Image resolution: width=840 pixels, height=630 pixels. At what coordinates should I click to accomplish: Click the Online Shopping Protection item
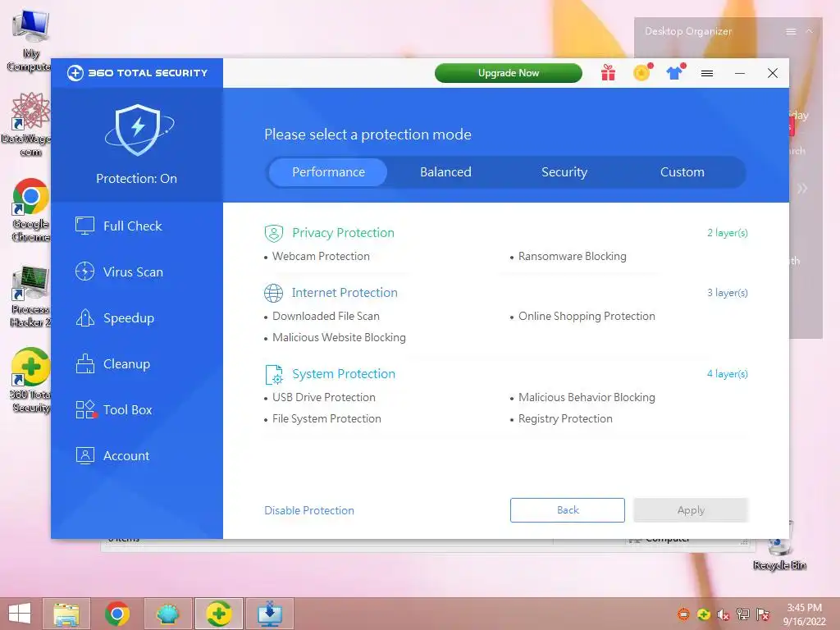tap(587, 316)
